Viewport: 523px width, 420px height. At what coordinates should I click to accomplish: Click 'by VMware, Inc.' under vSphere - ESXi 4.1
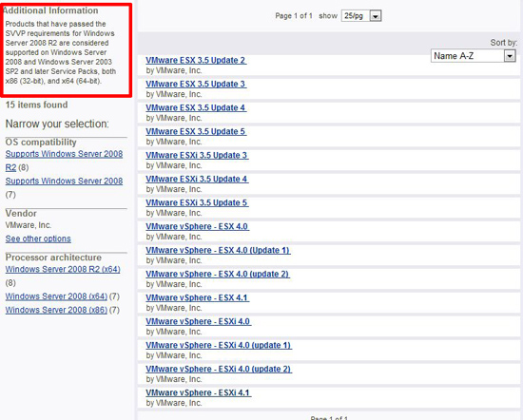point(173,403)
